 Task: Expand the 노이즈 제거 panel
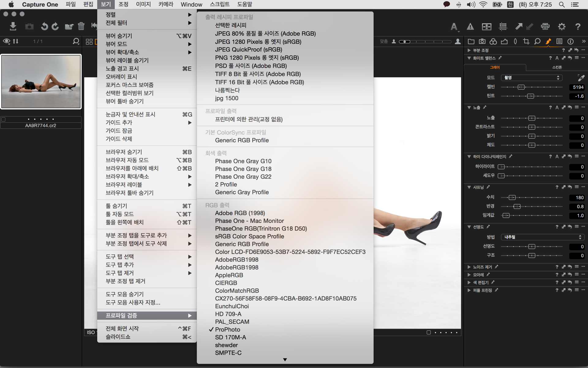point(469,267)
